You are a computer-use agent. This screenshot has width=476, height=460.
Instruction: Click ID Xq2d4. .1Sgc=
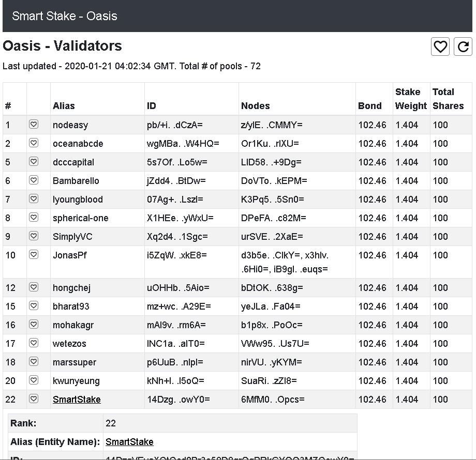tap(177, 237)
